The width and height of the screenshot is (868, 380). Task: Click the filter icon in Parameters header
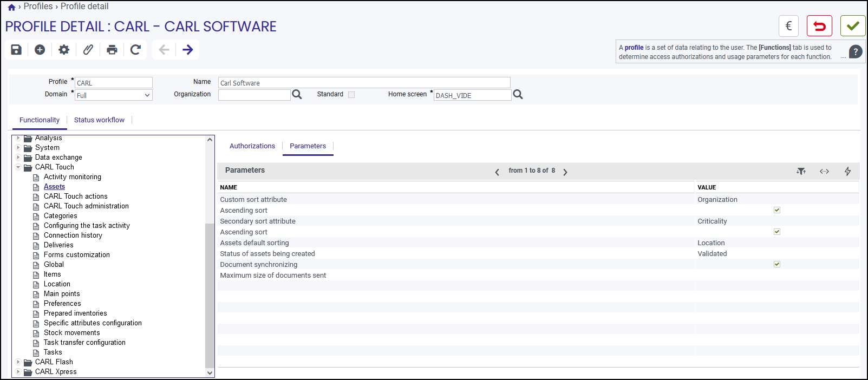pos(801,171)
